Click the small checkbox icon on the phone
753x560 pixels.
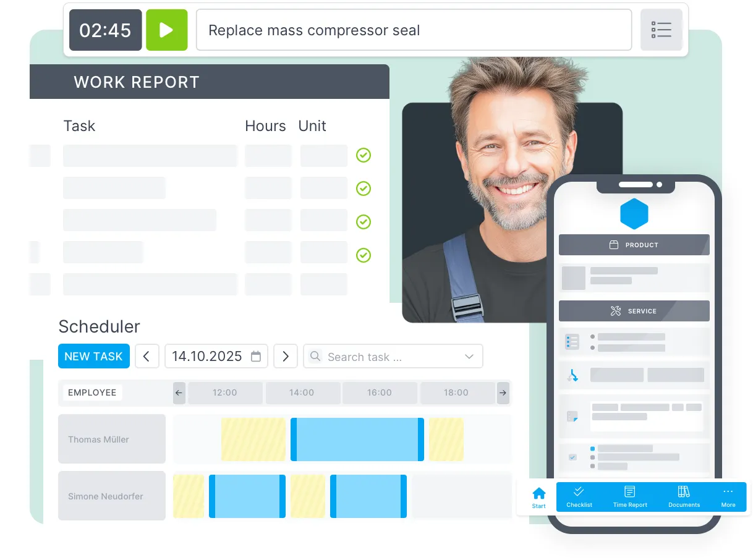click(x=572, y=457)
